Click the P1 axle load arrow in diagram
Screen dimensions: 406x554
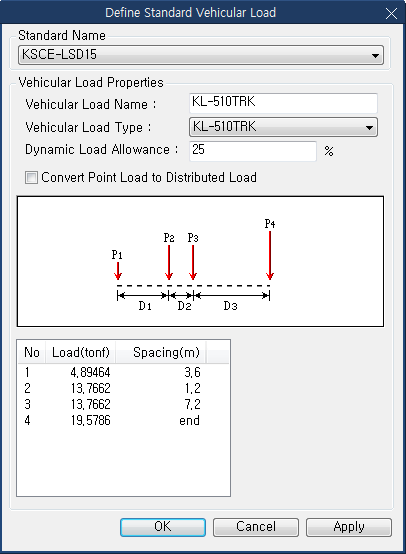pos(118,271)
